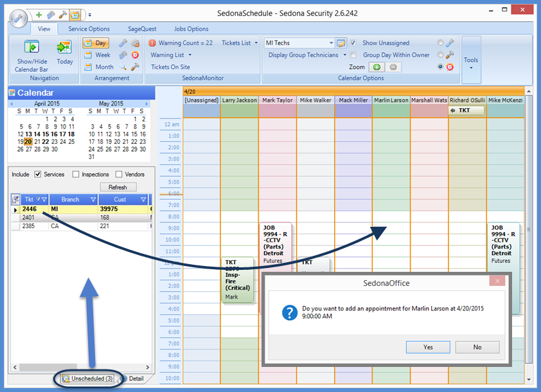
Task: Open the Service Options ribbon tab
Action: (x=89, y=29)
